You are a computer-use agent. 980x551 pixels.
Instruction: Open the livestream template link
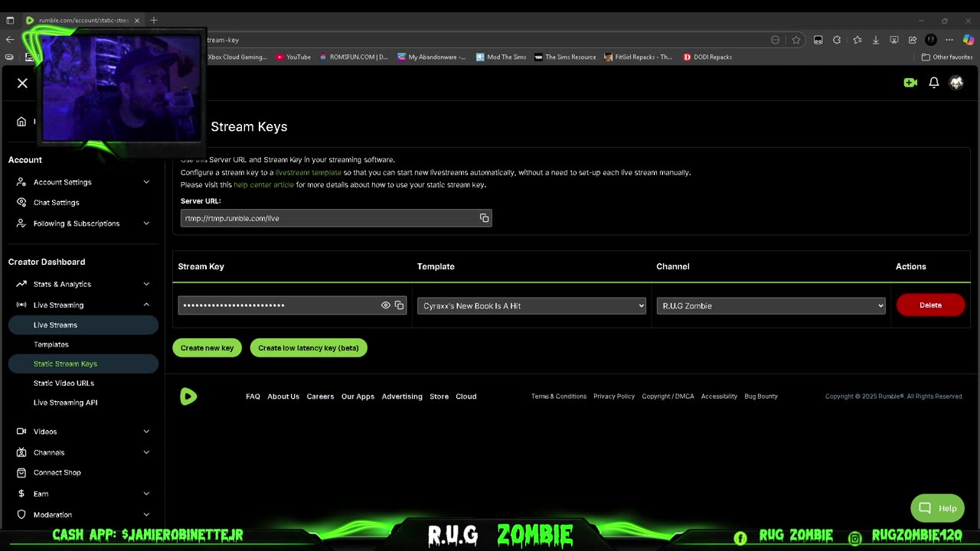coord(309,172)
